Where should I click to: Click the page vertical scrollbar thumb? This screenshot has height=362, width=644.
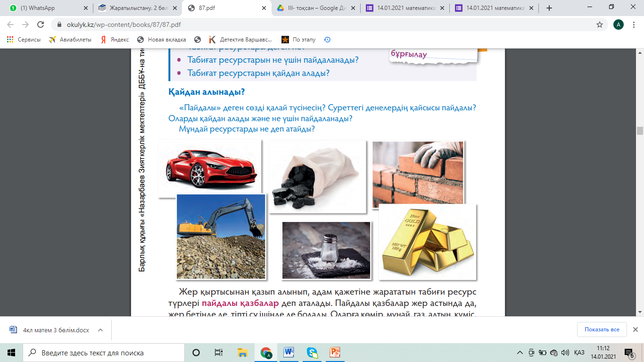(640, 131)
